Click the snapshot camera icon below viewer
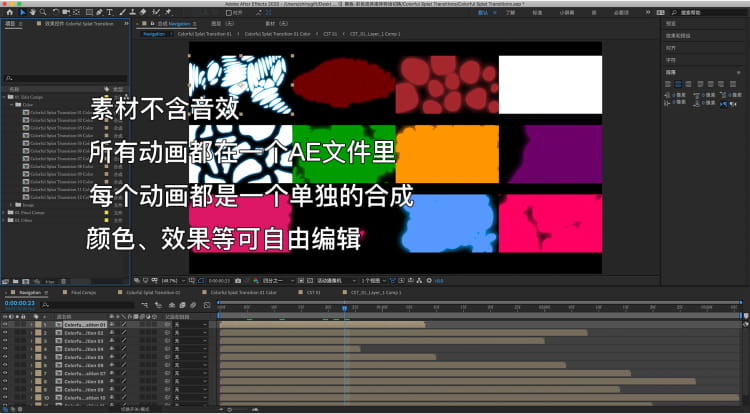 [x=238, y=281]
